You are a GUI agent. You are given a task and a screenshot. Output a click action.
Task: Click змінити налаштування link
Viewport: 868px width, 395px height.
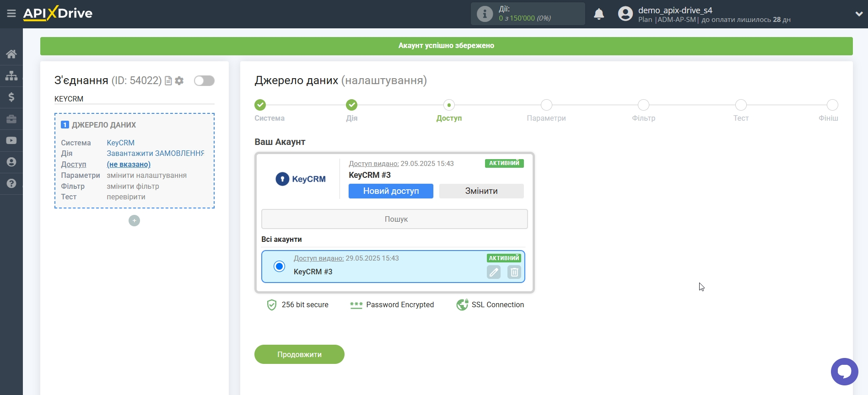coord(146,175)
